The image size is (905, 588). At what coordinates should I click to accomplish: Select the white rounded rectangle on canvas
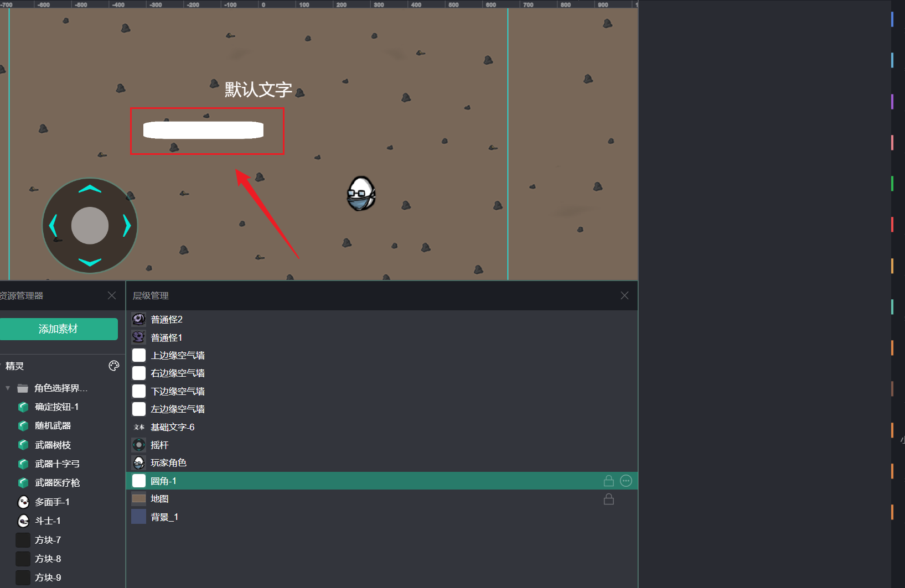coord(203,130)
